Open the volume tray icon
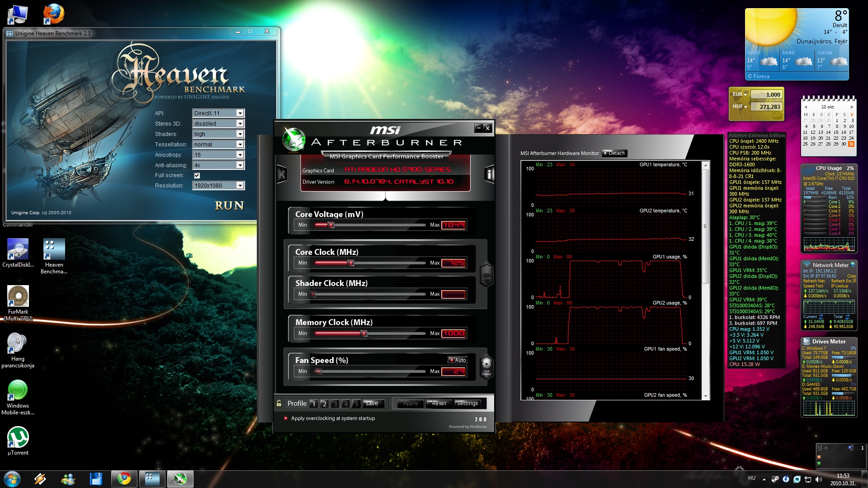868x488 pixels. click(x=818, y=479)
